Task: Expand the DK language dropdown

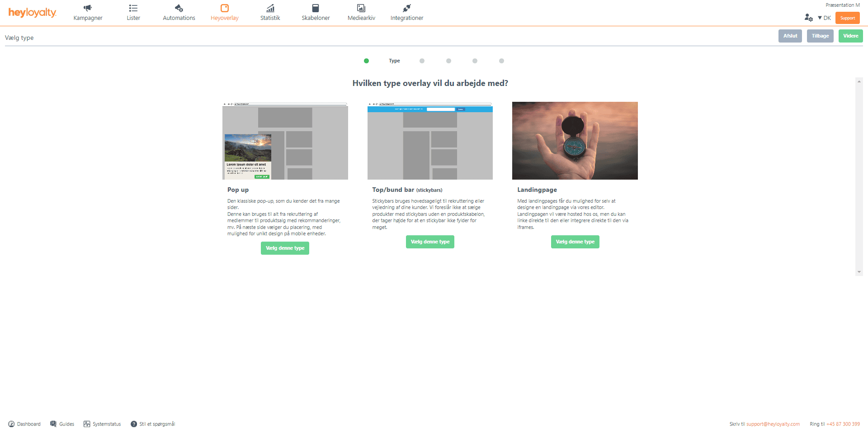Action: click(824, 18)
